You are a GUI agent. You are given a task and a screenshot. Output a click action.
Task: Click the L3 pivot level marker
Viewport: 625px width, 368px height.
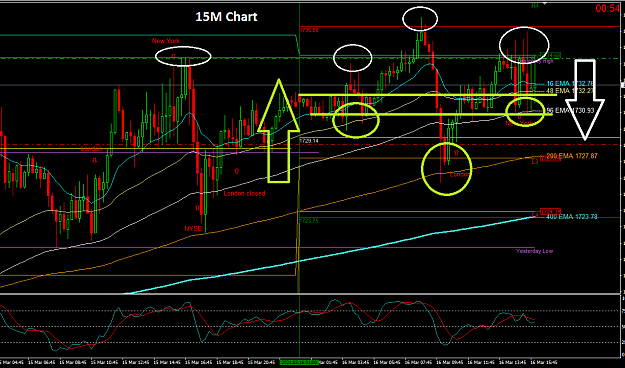(535, 161)
